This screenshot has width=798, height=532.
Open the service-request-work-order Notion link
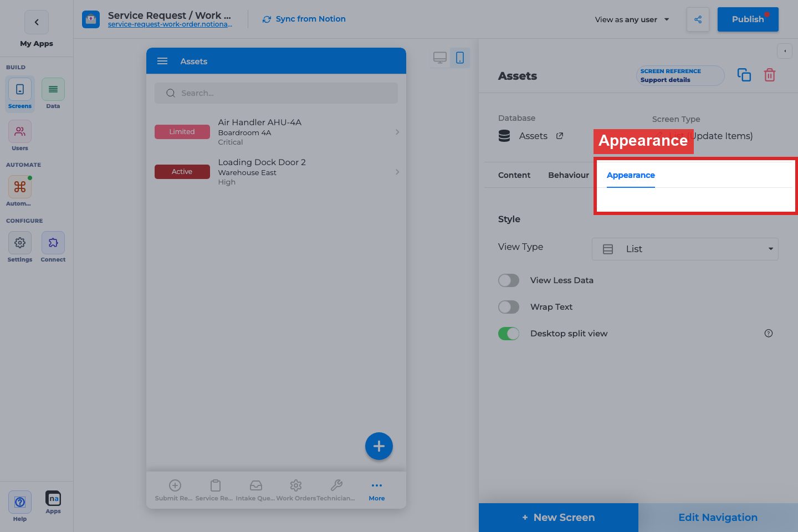(x=170, y=24)
